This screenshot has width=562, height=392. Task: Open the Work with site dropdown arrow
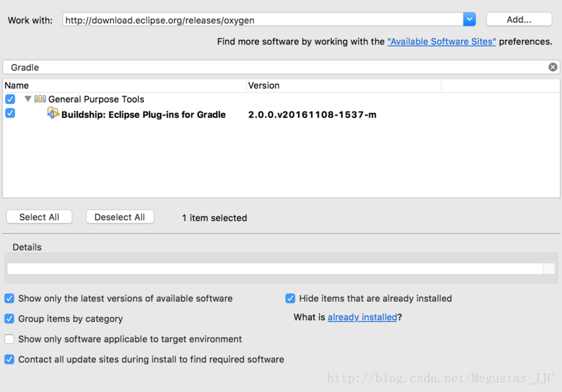[x=469, y=19]
